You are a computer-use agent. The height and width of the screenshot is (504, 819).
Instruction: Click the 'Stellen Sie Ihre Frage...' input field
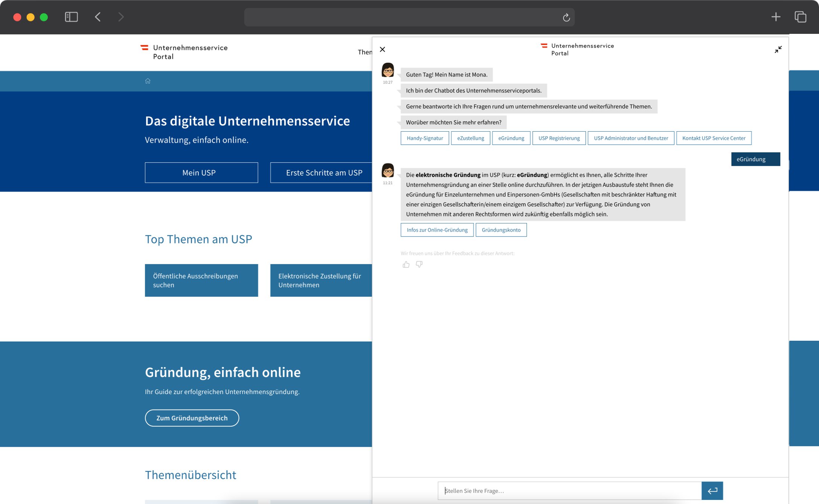click(569, 490)
